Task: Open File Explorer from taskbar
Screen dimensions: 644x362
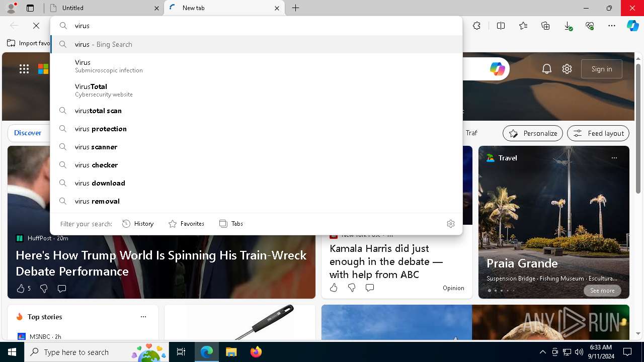Action: tap(231, 352)
